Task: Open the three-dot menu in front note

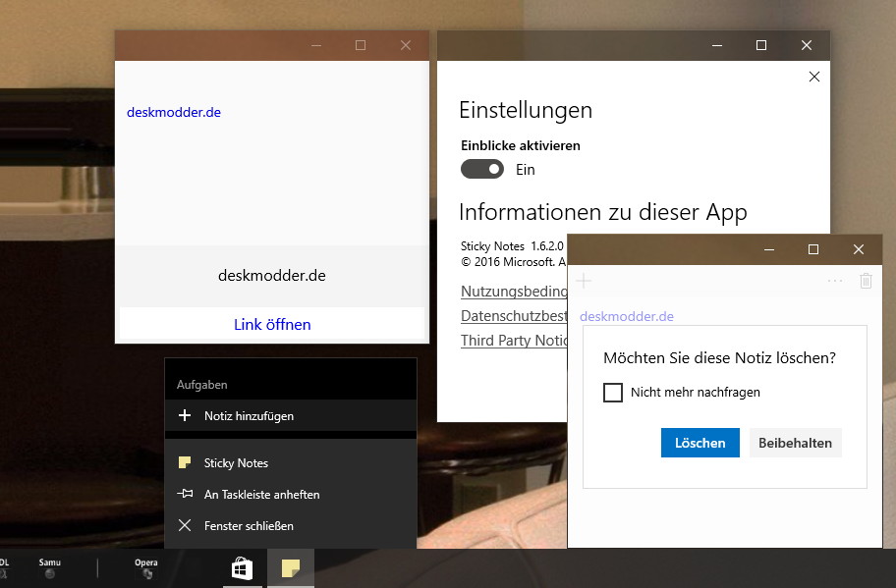Action: 835,281
